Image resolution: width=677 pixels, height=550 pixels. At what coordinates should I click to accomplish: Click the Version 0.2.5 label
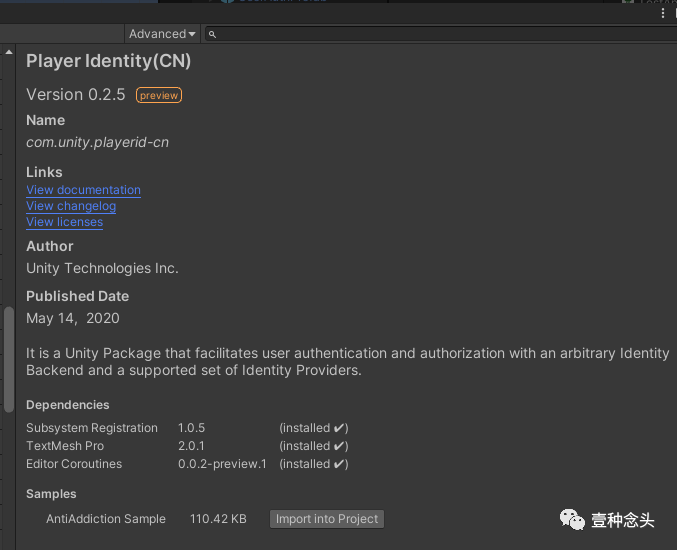coord(76,95)
